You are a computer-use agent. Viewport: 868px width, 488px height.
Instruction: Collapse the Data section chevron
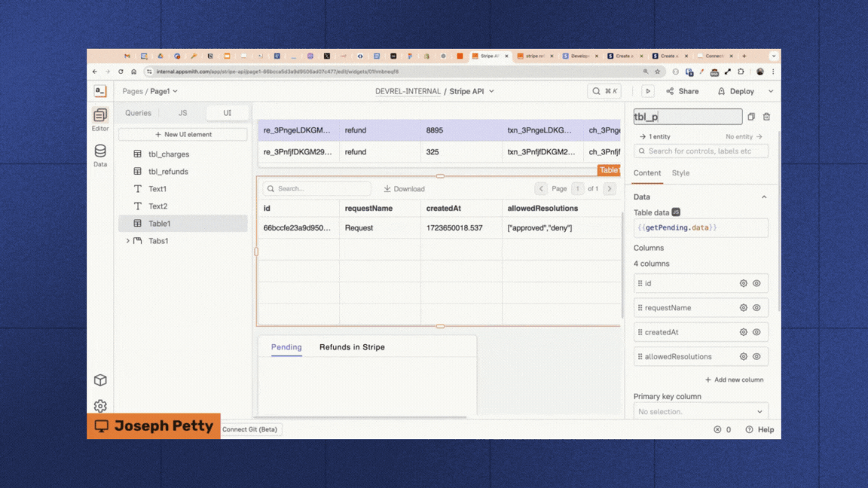(x=763, y=197)
